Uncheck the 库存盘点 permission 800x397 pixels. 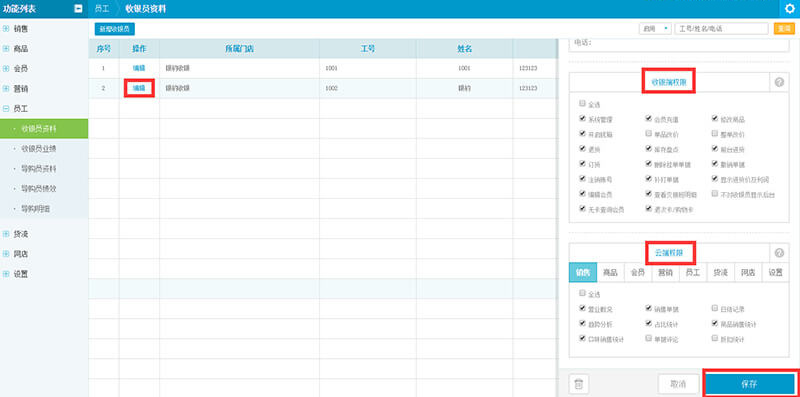[648, 149]
